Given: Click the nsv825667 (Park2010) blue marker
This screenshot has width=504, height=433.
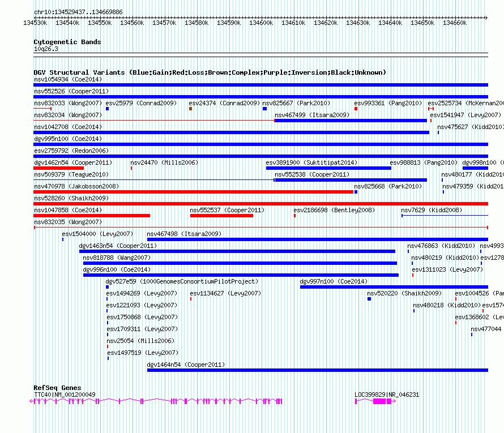Looking at the screenshot, I should pos(264,109).
